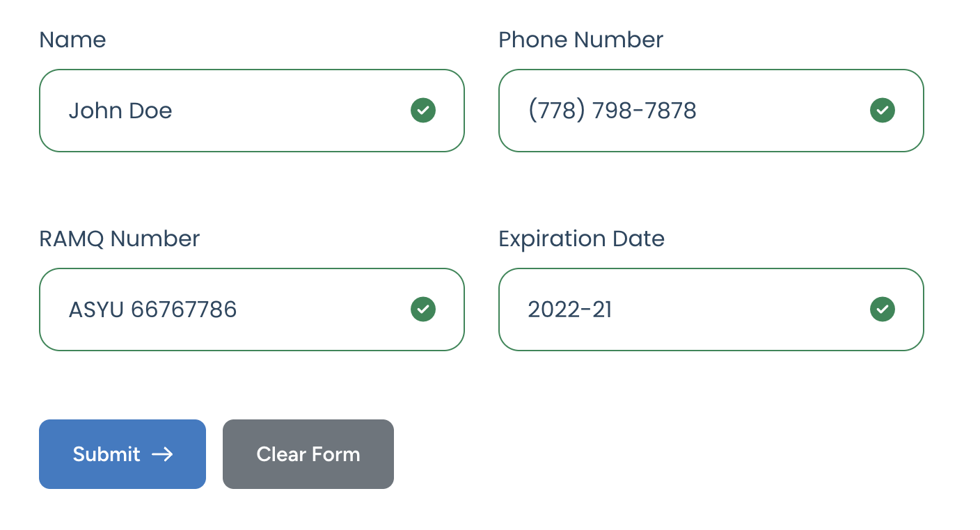Screen dimensions: 980x530
Task: Click the Expiration Date validation check icon
Action: coord(883,310)
